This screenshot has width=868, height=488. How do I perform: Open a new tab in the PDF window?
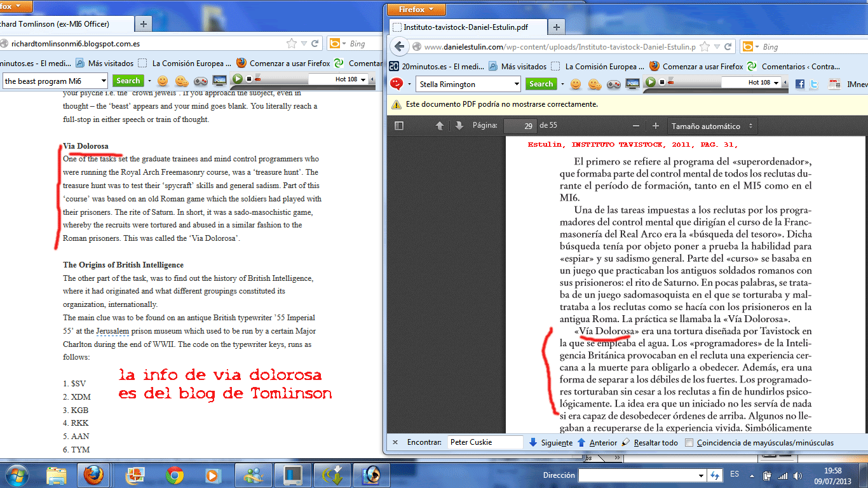(x=557, y=27)
